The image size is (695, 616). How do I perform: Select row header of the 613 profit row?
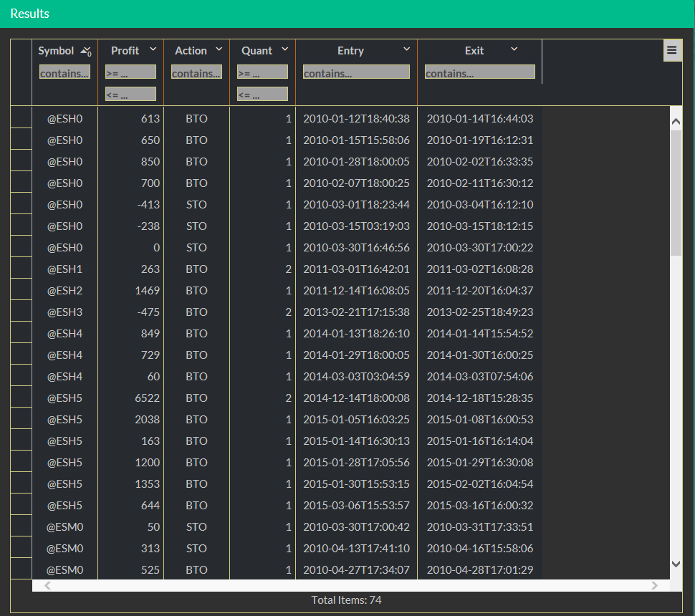point(21,117)
